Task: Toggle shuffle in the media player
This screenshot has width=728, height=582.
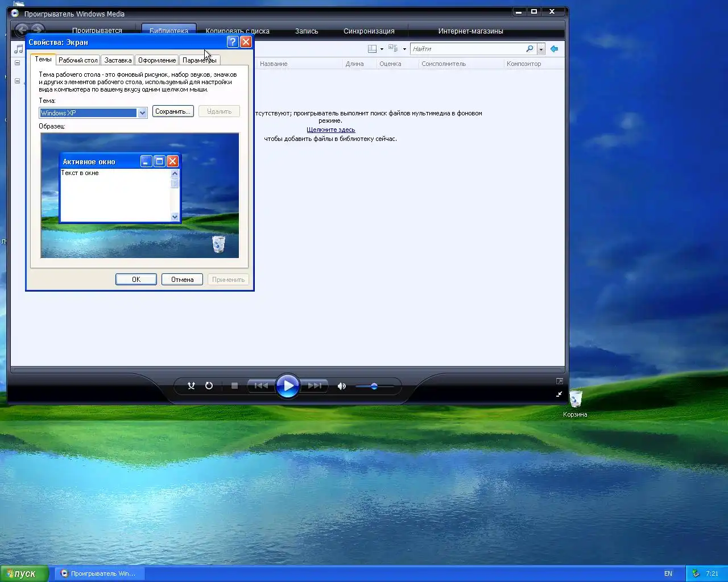Action: point(191,385)
